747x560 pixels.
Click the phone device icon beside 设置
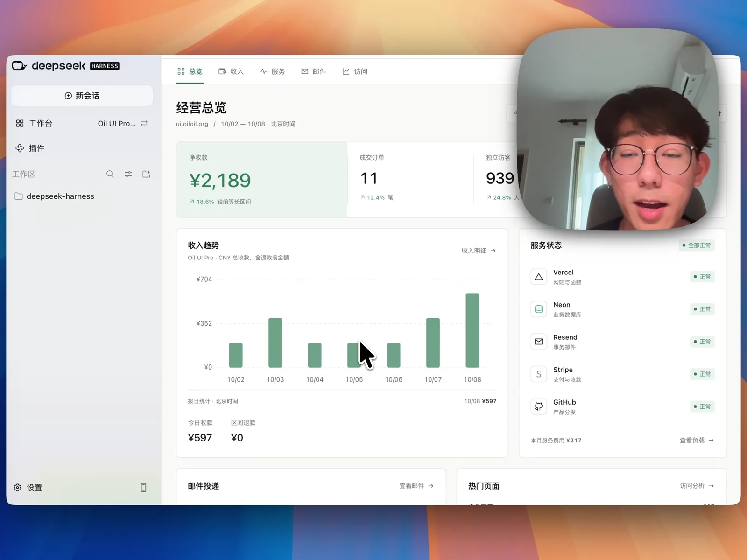[x=143, y=488]
